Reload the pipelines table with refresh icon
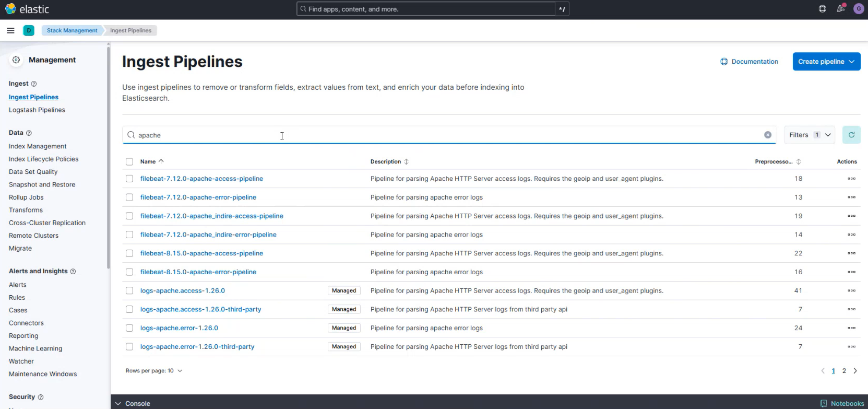Viewport: 868px width, 409px height. tap(851, 135)
